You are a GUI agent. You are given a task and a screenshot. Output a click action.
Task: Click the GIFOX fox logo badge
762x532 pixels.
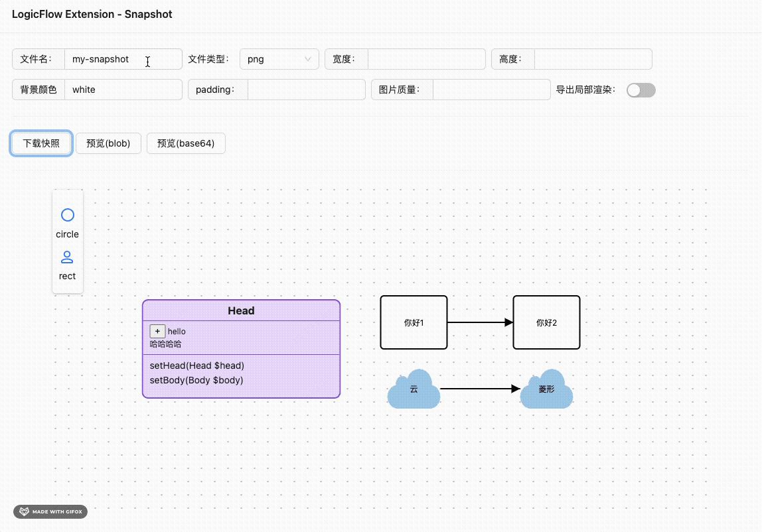[24, 511]
